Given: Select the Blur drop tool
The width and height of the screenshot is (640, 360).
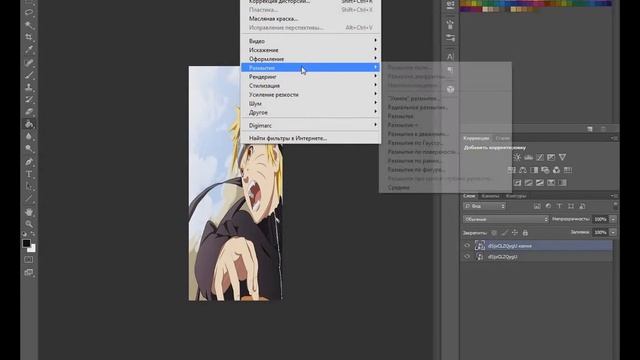Looking at the screenshot, I should click(x=29, y=136).
